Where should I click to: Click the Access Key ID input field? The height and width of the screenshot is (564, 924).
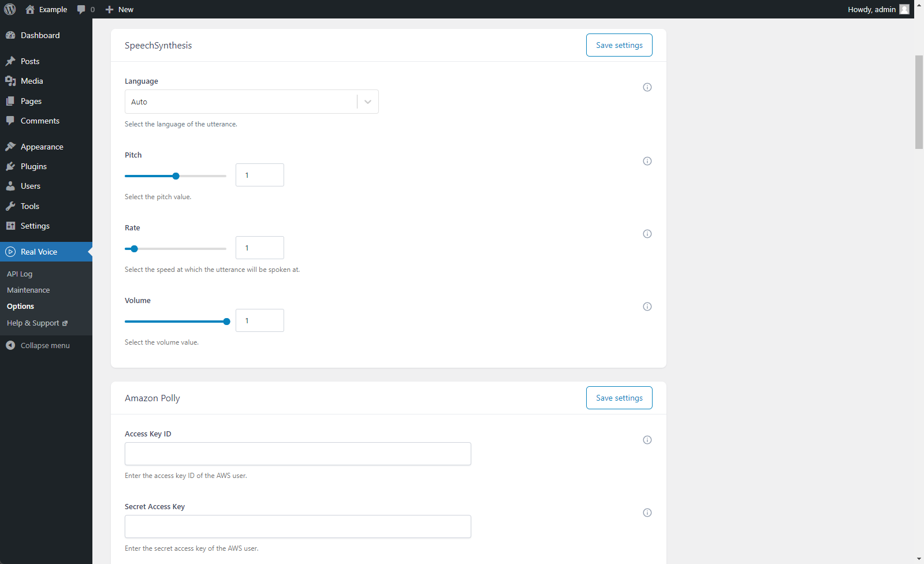[x=297, y=454]
